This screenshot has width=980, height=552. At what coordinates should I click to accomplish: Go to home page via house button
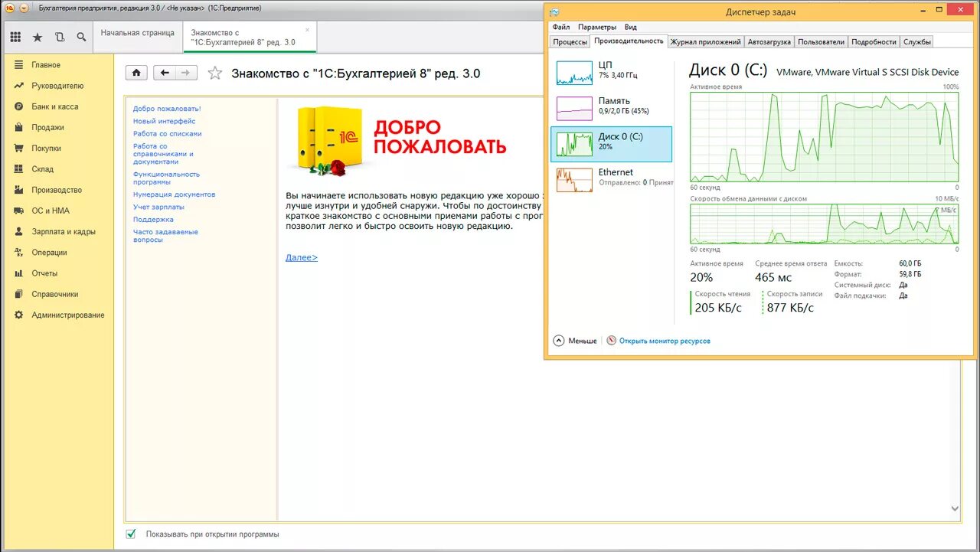point(136,73)
